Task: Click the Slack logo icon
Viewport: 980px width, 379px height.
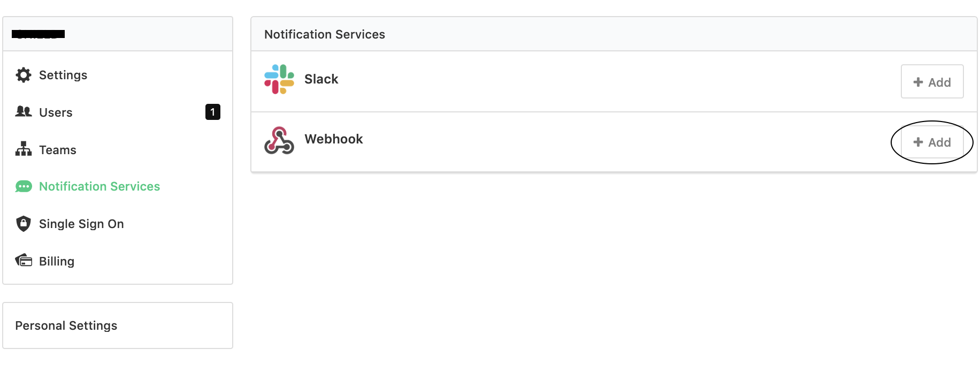Action: 279,79
